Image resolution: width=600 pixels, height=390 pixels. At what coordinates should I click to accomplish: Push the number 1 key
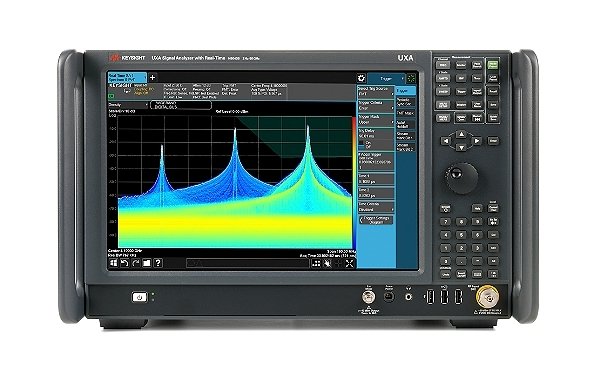click(445, 248)
